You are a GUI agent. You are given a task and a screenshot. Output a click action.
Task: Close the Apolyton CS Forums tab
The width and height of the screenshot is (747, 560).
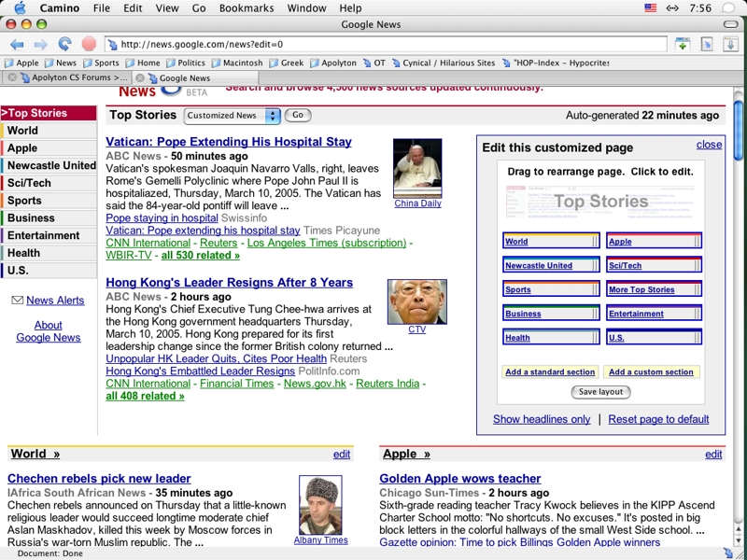(x=12, y=78)
